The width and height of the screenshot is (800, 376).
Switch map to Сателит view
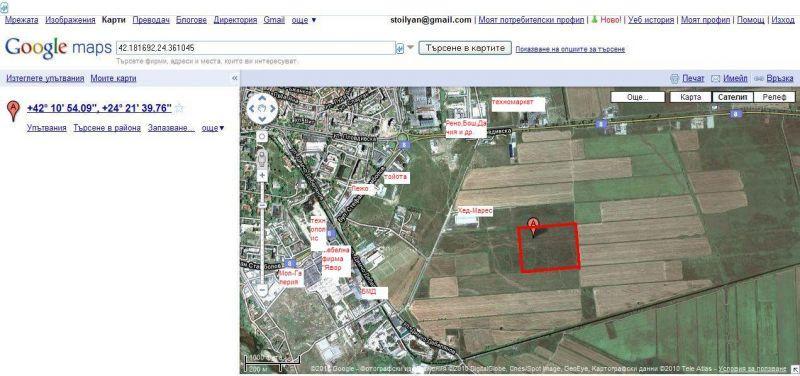coord(732,97)
